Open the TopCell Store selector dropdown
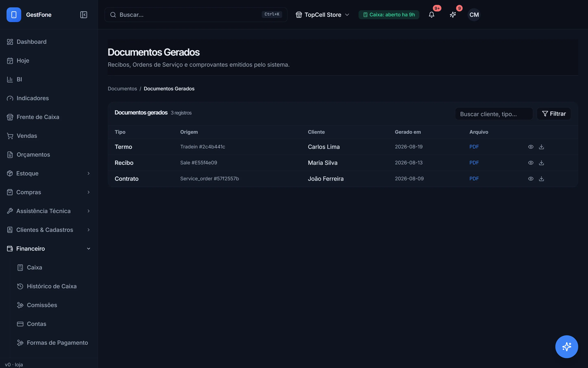The height and width of the screenshot is (368, 588). tap(322, 15)
